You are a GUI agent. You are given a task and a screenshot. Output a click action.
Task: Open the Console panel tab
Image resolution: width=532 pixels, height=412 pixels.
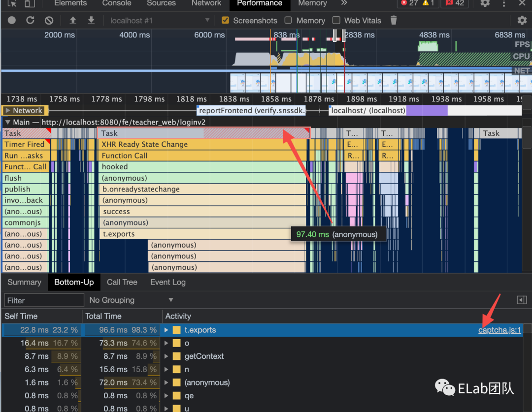pyautogui.click(x=117, y=3)
